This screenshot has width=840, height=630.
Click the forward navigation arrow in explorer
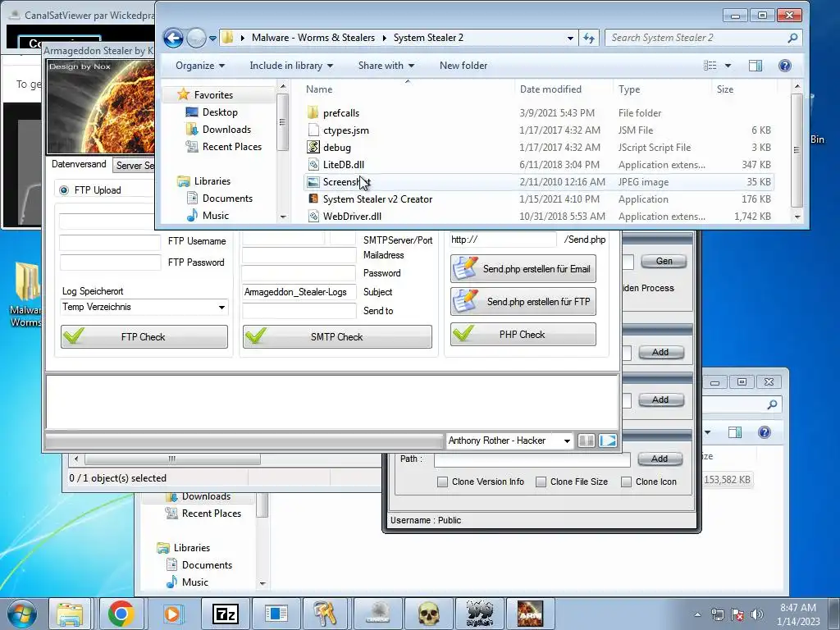(x=196, y=38)
